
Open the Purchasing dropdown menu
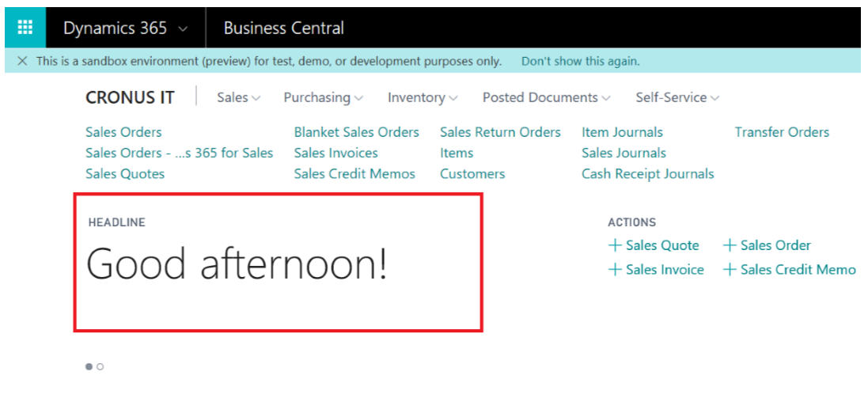(324, 97)
